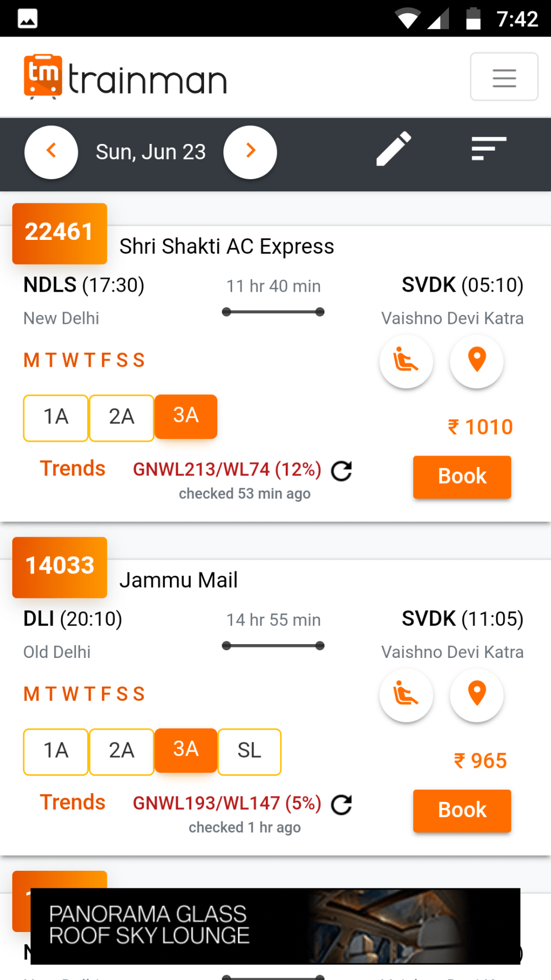The height and width of the screenshot is (980, 551).
Task: Refresh availability status for Jammu Mail
Action: tap(341, 805)
